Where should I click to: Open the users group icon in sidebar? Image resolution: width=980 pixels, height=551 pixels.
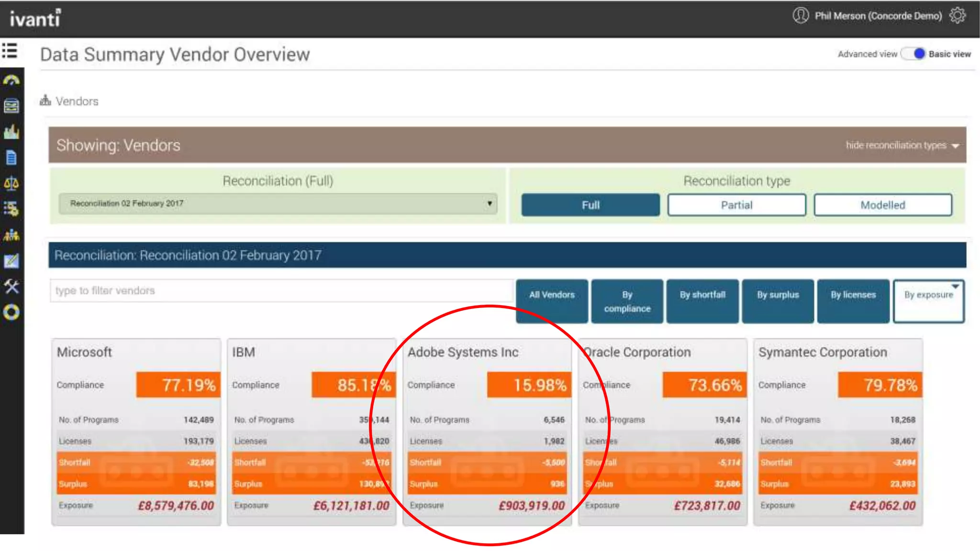click(x=11, y=235)
